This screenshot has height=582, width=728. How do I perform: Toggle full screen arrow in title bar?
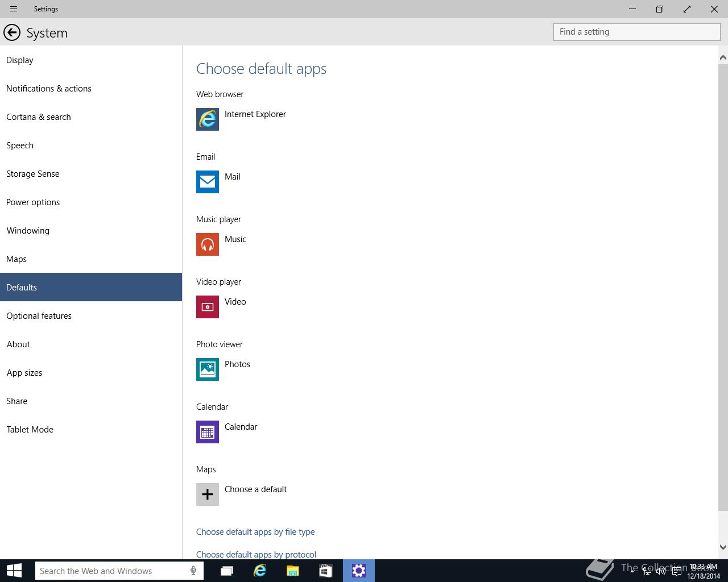click(687, 9)
